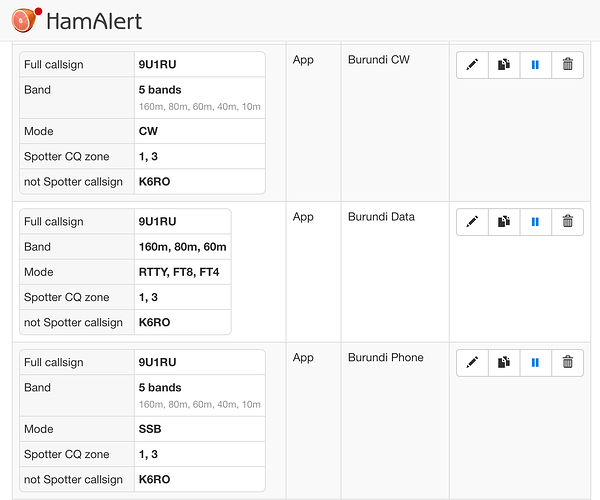Edit the Burundi Phone trigger
This screenshot has height=500, width=600.
(x=472, y=363)
